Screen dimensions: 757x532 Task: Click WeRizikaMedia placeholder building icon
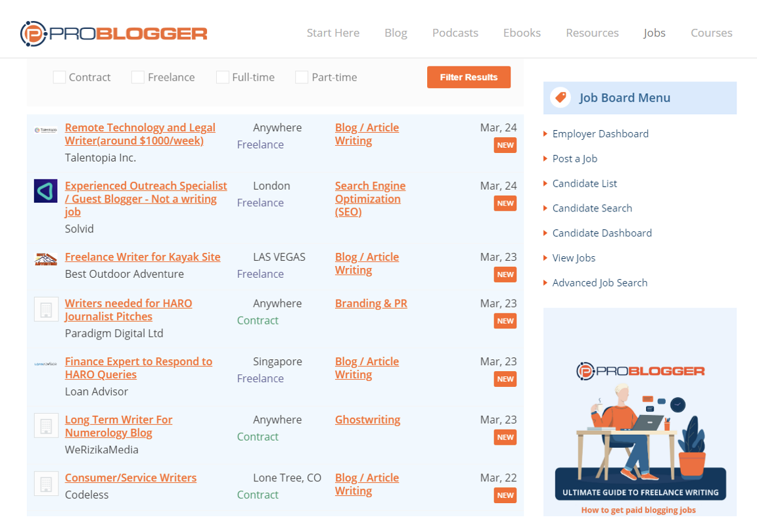point(46,426)
